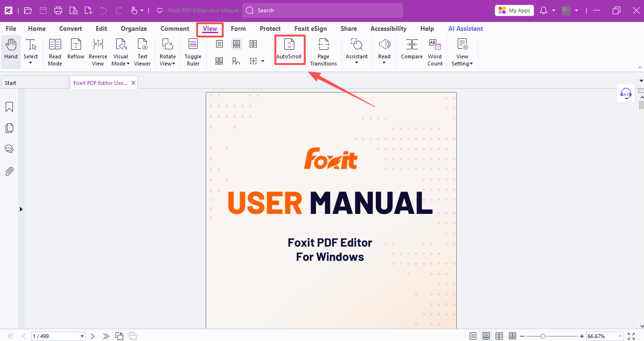Click the zoom in plus button
Image resolution: width=644 pixels, height=341 pixels.
[582, 336]
